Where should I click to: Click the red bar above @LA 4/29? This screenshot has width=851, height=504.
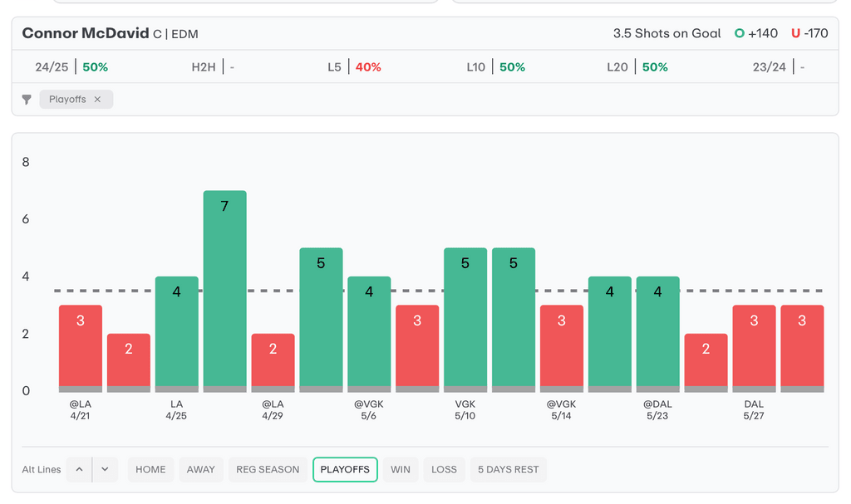[x=273, y=362]
